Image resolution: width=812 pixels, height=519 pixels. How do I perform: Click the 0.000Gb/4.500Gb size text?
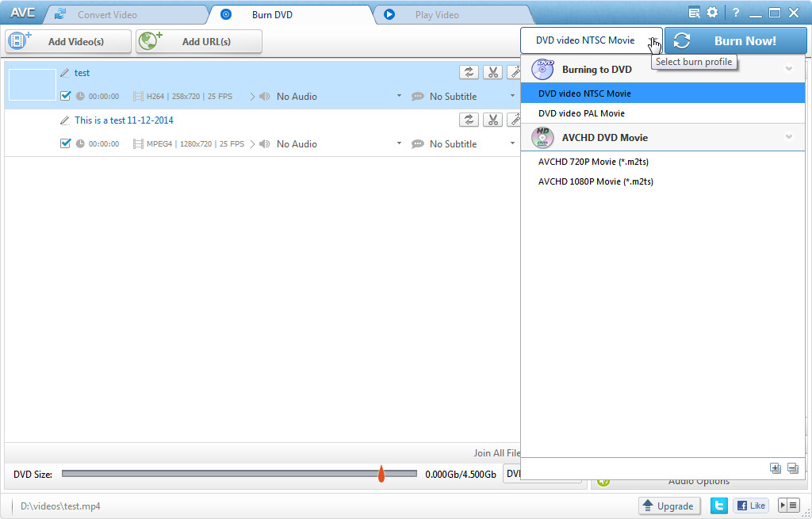[461, 474]
